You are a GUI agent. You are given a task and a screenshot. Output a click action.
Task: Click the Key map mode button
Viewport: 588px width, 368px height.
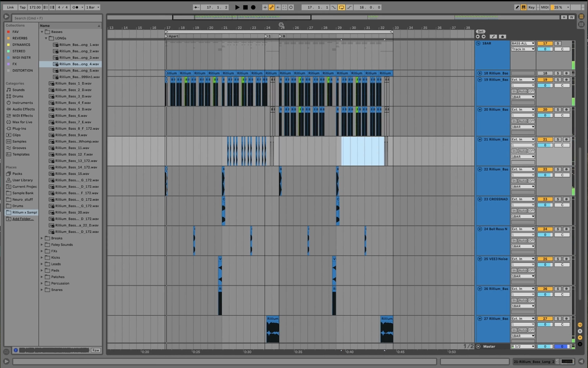531,7
